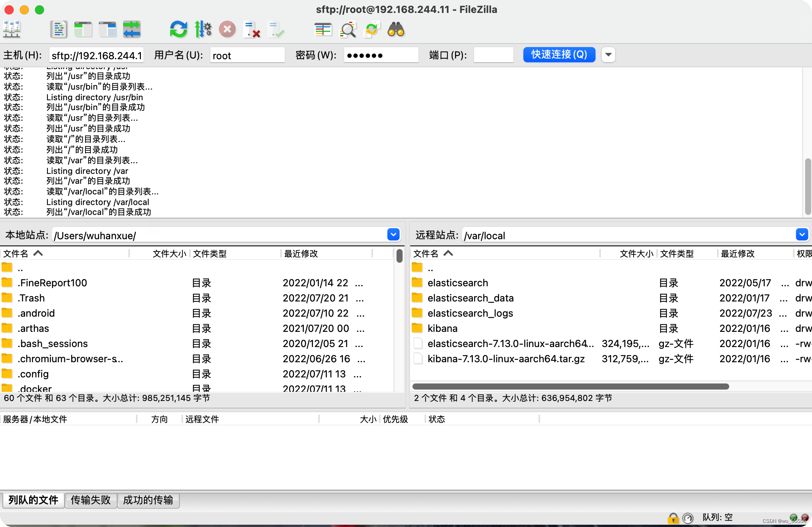Disconnect from the current server

coord(252,30)
